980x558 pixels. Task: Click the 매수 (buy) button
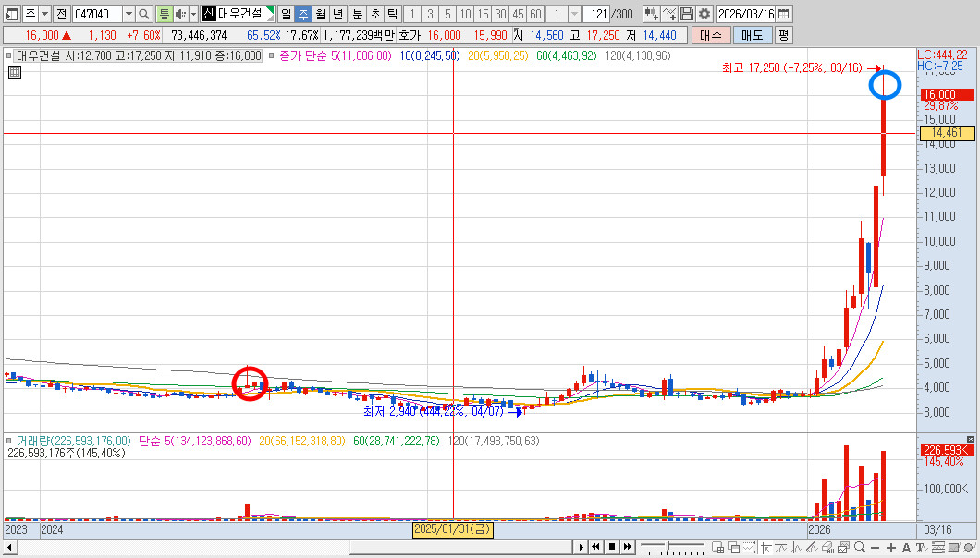pos(710,35)
